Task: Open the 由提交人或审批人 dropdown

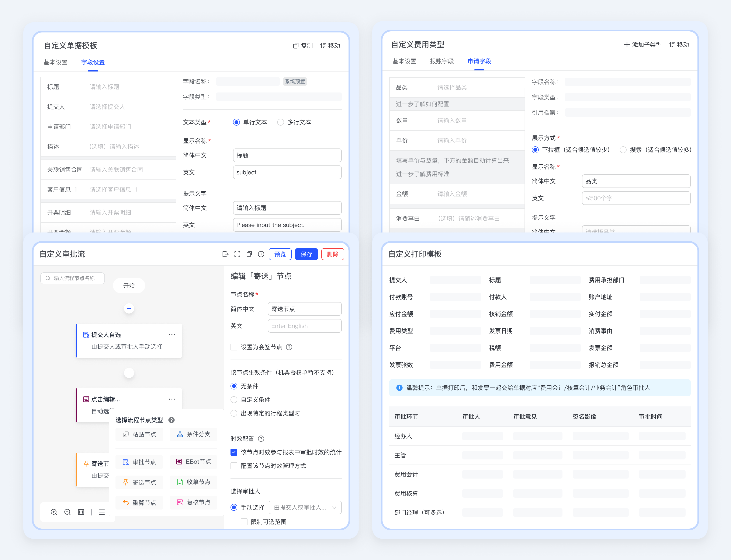Action: (305, 507)
